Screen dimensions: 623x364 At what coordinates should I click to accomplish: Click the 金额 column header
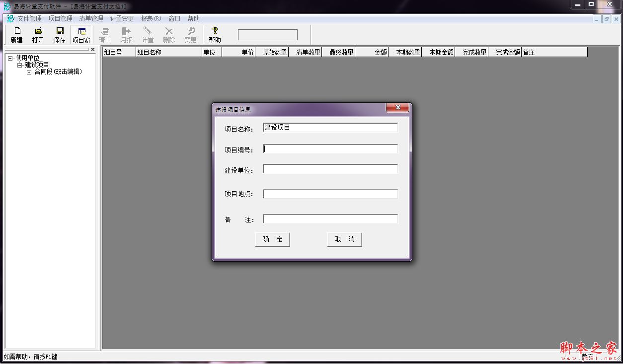(372, 52)
